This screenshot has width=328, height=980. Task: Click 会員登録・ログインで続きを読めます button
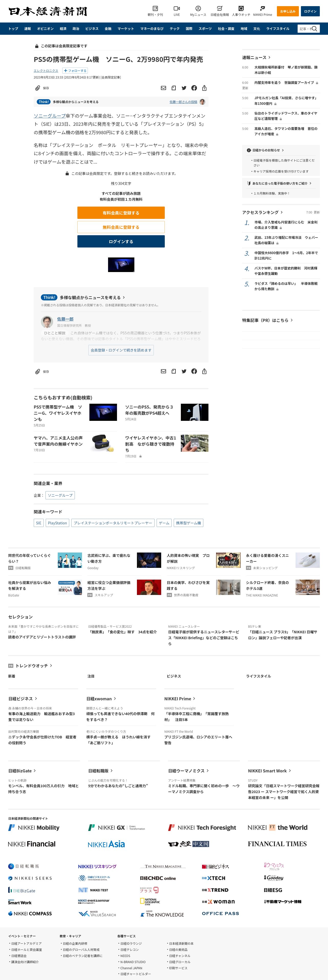point(121,350)
